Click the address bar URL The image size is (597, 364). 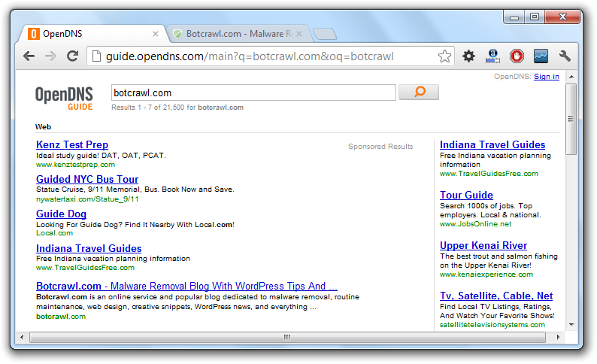tap(250, 56)
